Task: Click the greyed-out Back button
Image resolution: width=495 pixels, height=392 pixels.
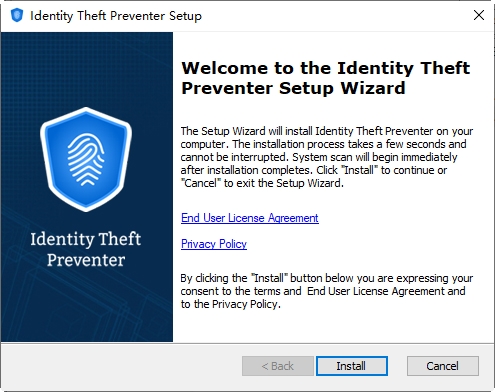Action: tap(278, 366)
